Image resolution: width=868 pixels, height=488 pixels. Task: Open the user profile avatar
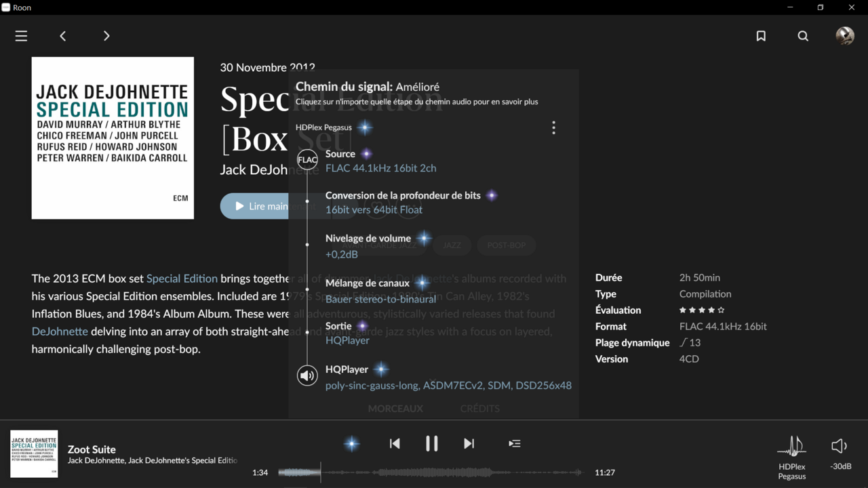pos(845,36)
